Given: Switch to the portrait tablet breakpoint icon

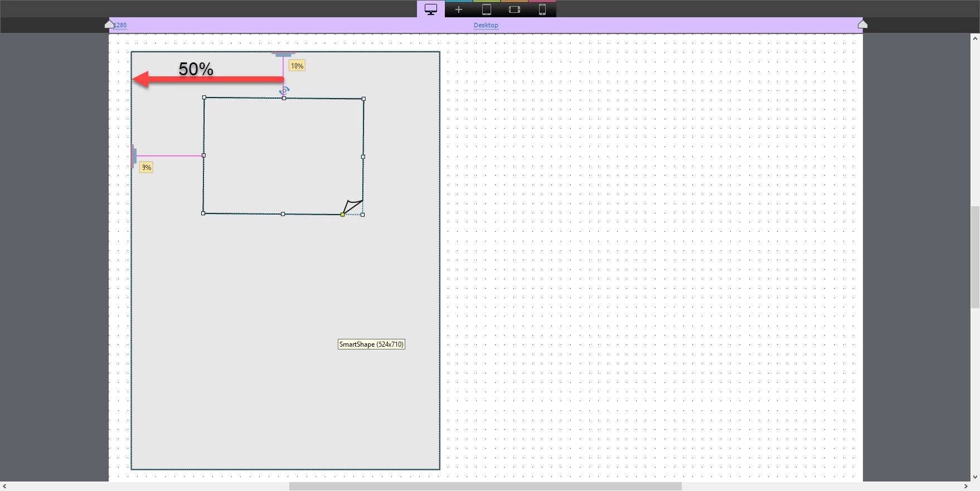Looking at the screenshot, I should coord(487,9).
